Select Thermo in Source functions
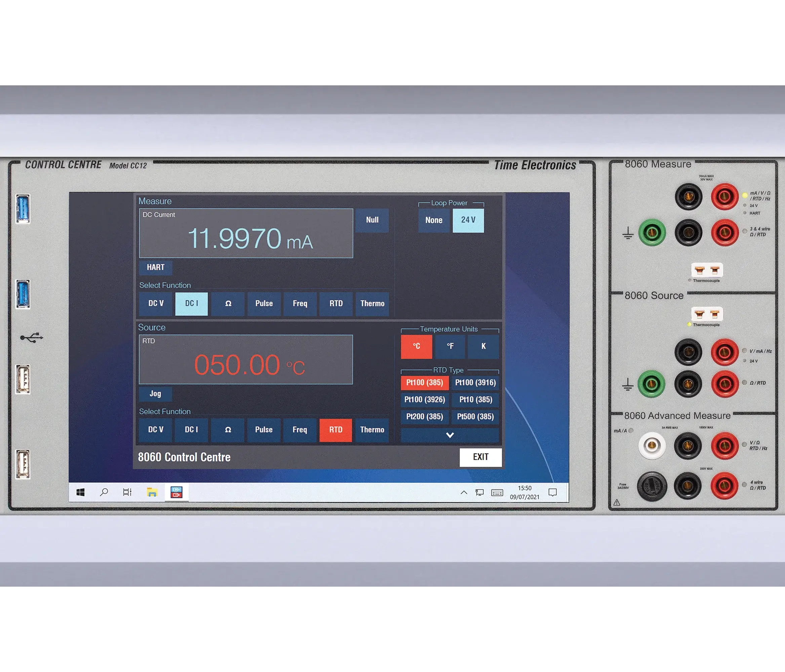This screenshot has height=672, width=785. 372,430
